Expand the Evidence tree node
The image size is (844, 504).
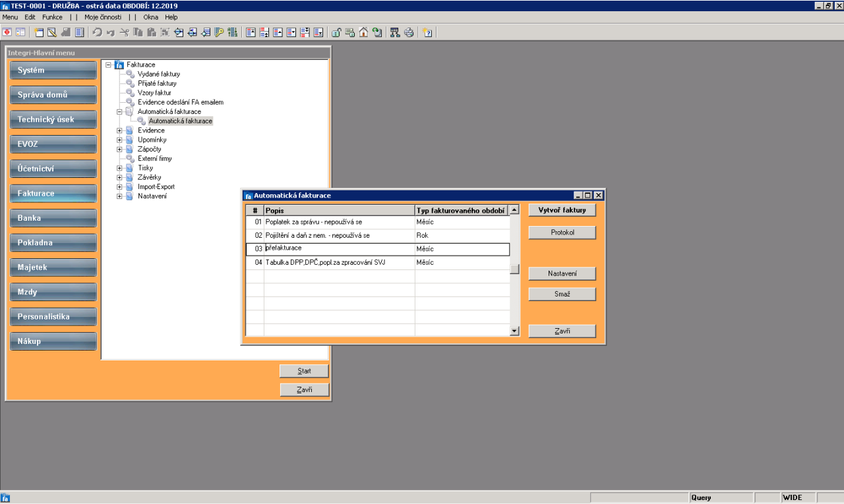pos(119,130)
